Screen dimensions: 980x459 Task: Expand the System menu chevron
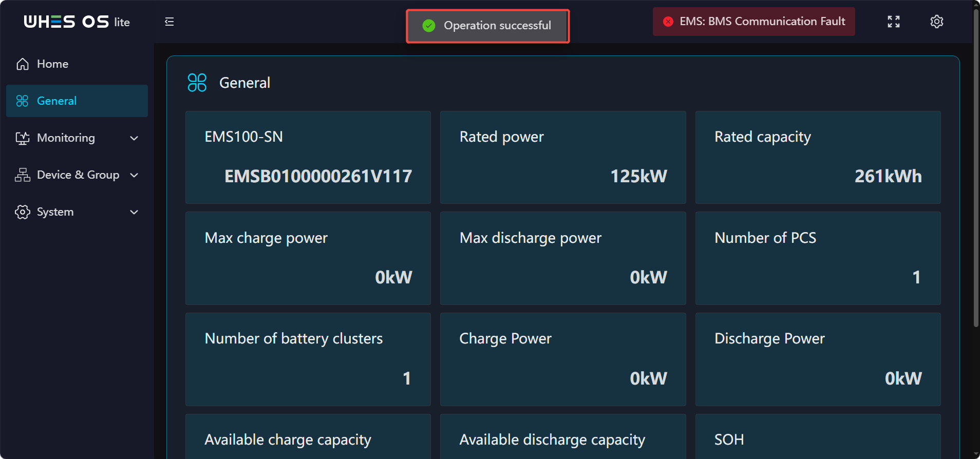[134, 212]
